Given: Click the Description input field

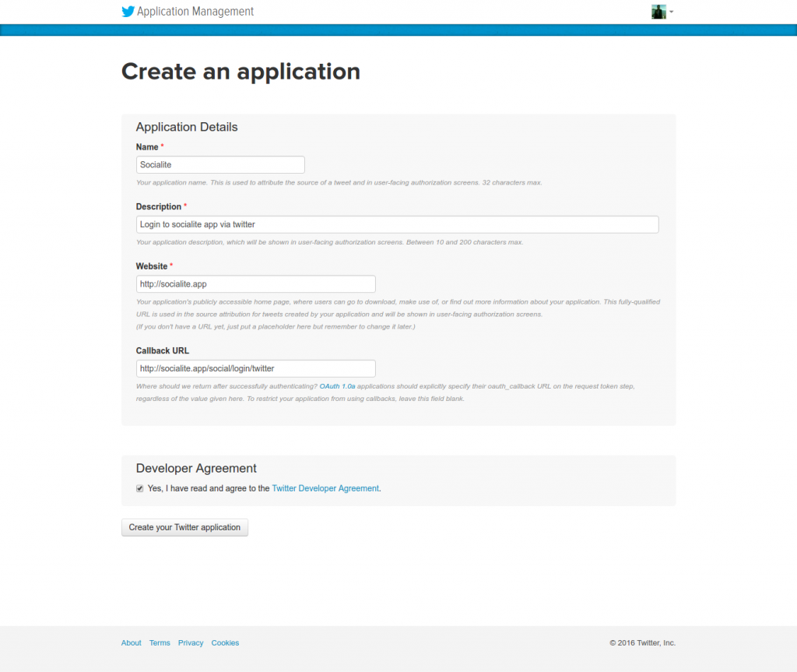Looking at the screenshot, I should coord(398,224).
